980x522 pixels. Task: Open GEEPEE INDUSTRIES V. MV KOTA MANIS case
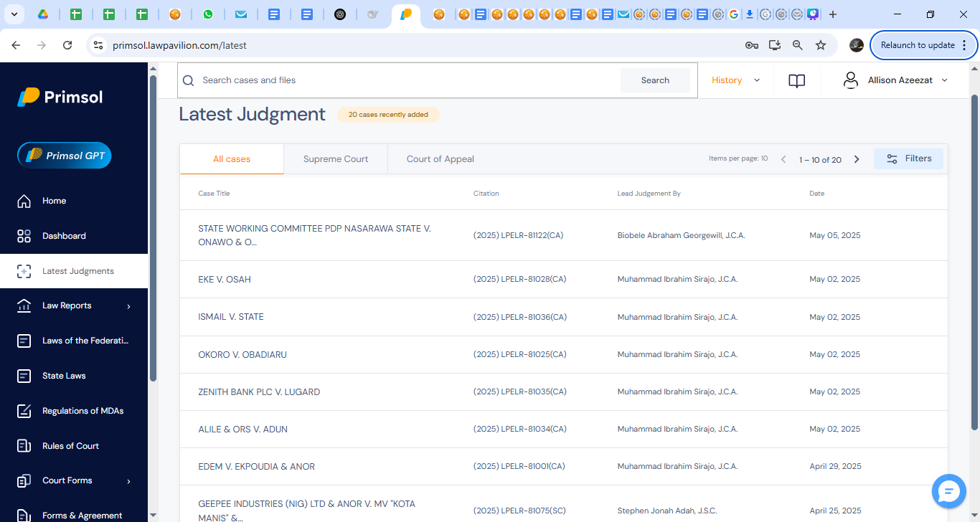tap(307, 511)
